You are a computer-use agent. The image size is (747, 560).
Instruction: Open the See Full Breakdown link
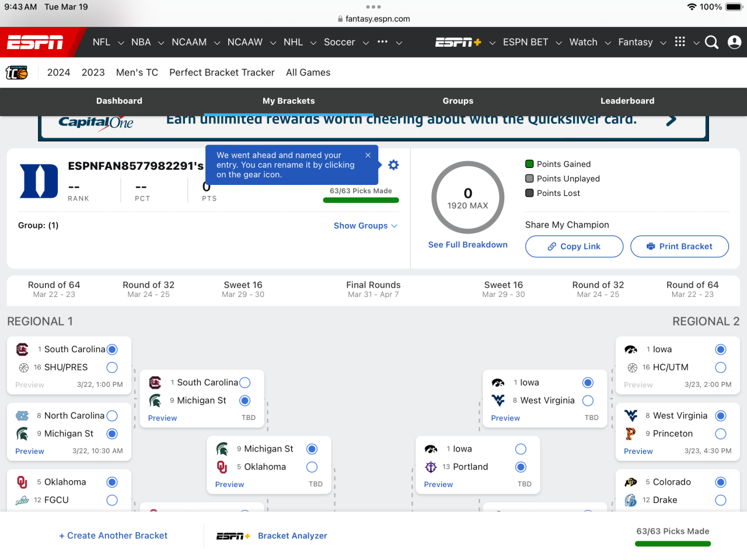[x=468, y=245]
